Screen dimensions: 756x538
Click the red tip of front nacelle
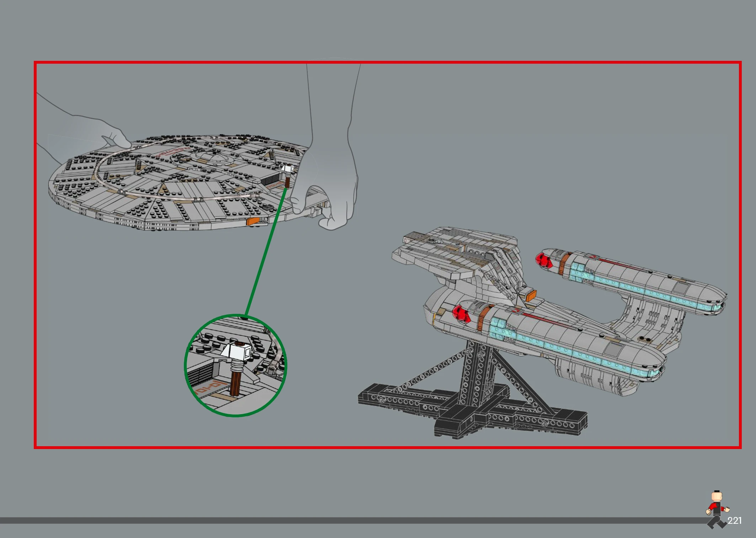click(x=461, y=313)
